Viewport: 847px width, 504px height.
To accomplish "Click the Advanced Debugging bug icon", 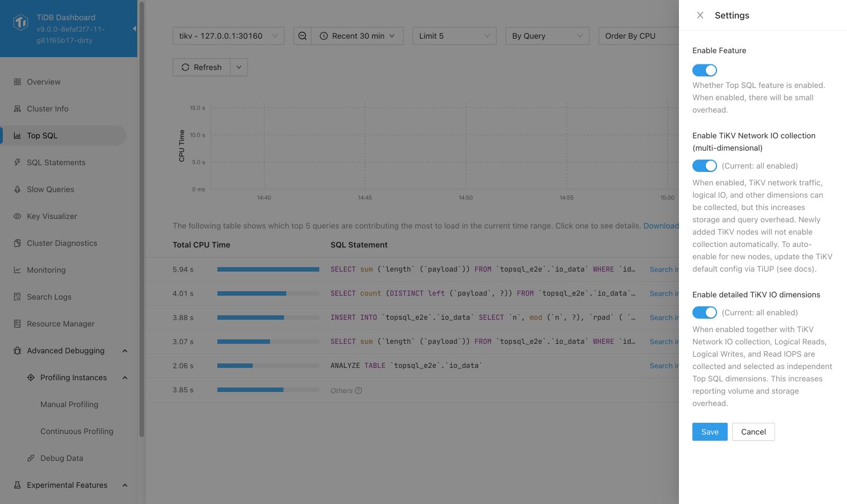I will click(x=17, y=351).
